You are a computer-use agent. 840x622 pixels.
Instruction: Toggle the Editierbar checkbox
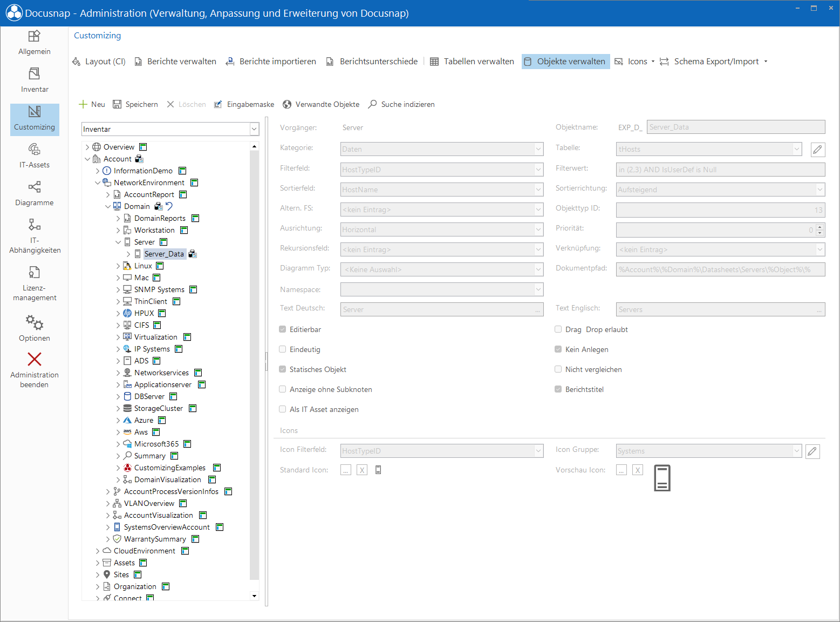pos(282,329)
